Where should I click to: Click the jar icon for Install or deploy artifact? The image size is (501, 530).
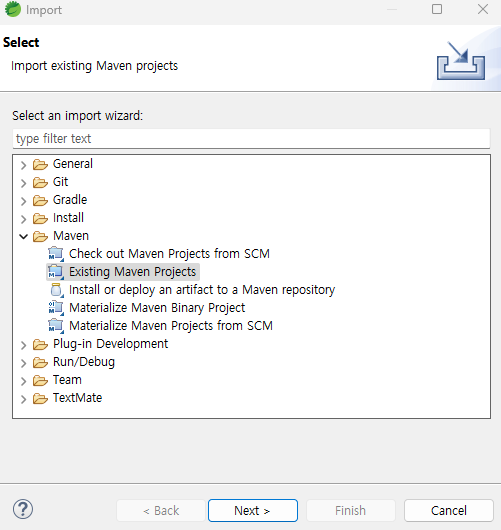pyautogui.click(x=56, y=290)
